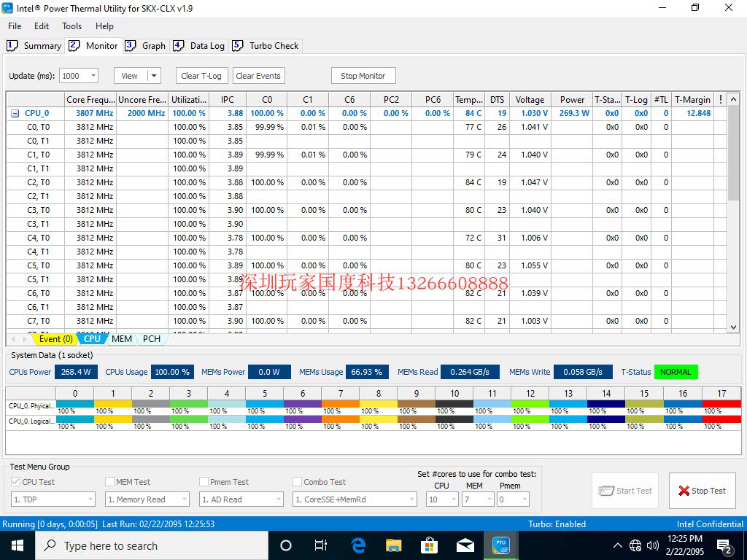Open Microsoft Store from taskbar
The width and height of the screenshot is (747, 560).
click(x=429, y=545)
